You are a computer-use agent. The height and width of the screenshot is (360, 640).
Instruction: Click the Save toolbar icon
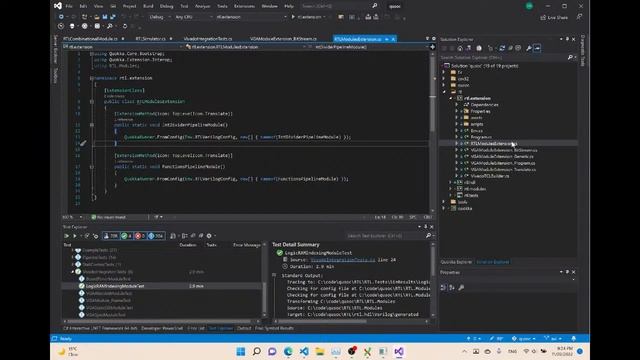[x=105, y=17]
